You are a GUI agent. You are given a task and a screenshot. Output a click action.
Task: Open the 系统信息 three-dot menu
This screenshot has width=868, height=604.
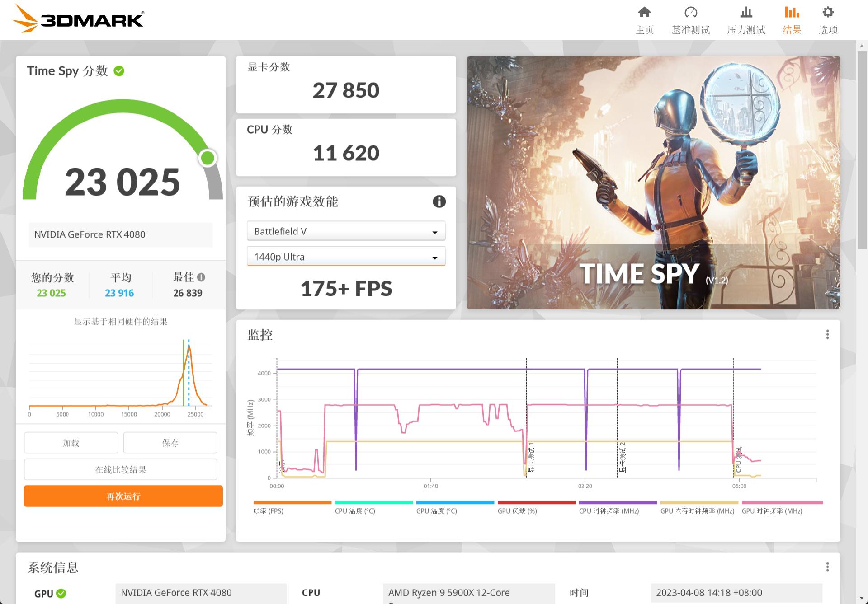827,567
